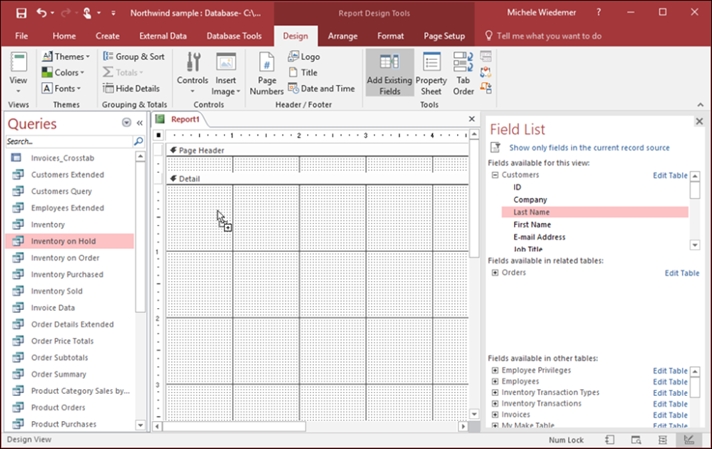Viewport: 712px width, 449px height.
Task: Open the Themes gallery
Action: click(x=66, y=57)
